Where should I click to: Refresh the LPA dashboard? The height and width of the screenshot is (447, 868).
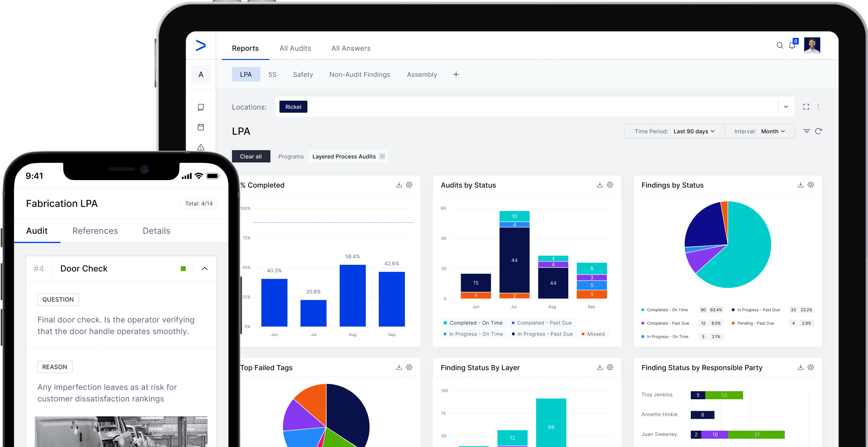[x=818, y=131]
